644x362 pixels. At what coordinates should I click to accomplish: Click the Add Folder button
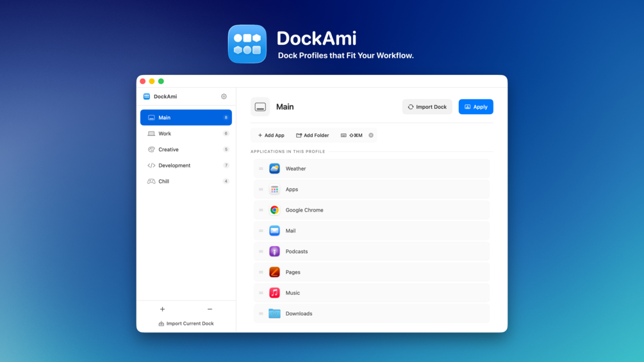pos(313,135)
